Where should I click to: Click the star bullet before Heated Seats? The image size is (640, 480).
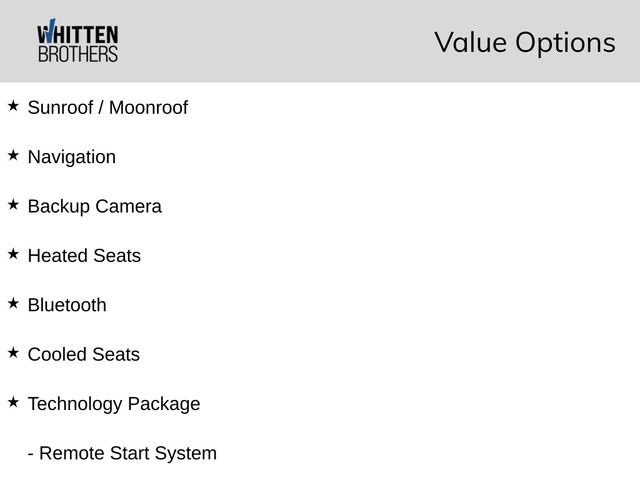13,254
